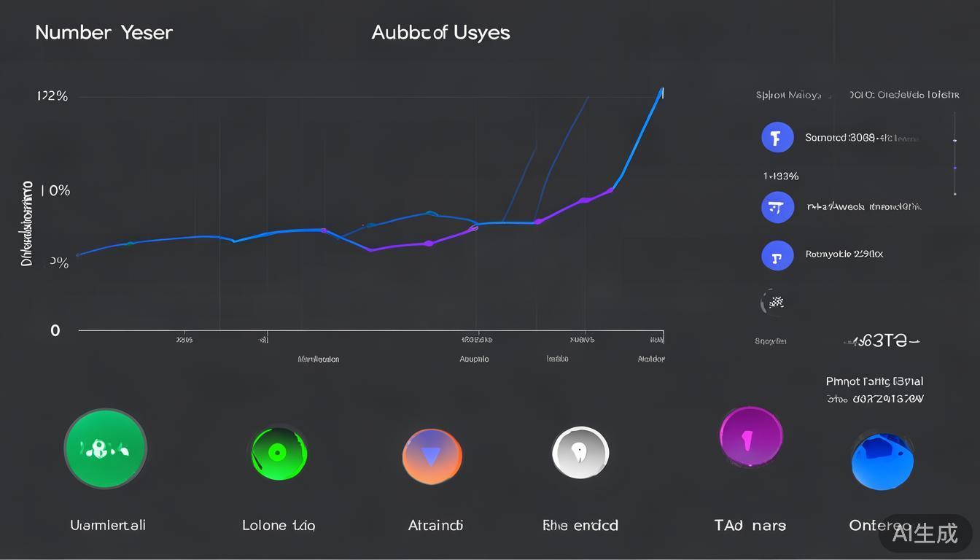The width and height of the screenshot is (980, 560).
Task: Click the Pmnot Fartig Evial text
Action: point(874,381)
